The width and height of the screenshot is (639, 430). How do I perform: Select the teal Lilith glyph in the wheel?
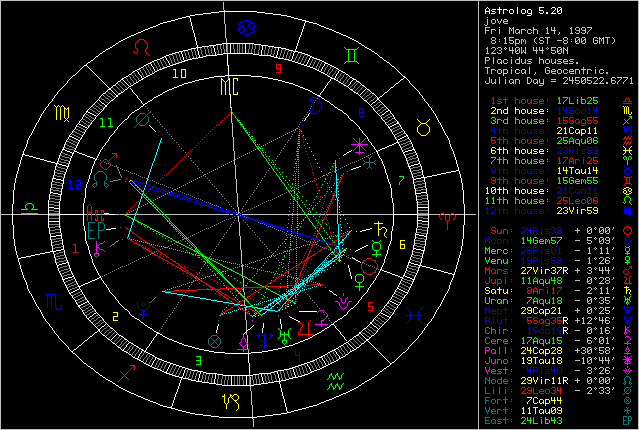[x=142, y=120]
